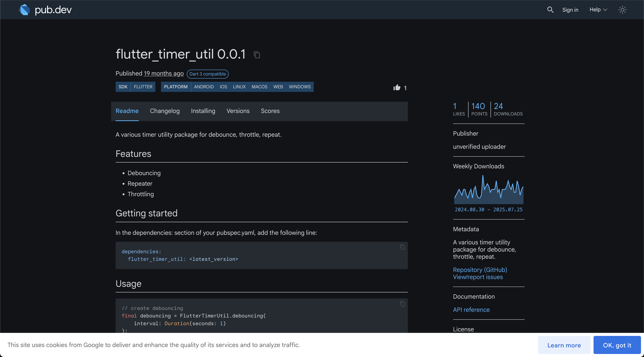Viewport: 644px width, 357px height.
Task: Go to the Versions tab
Action: 238,111
